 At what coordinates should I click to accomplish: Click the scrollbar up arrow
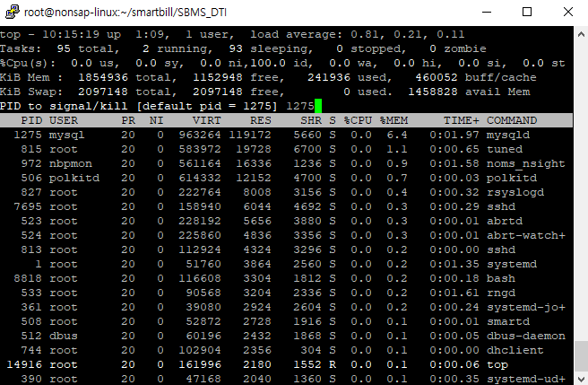(581, 34)
